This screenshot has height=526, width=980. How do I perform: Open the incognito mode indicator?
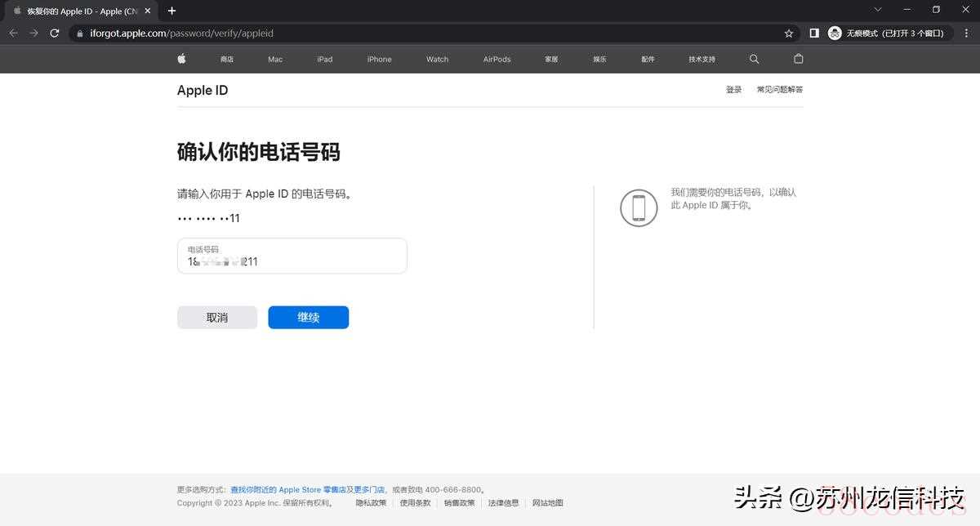tap(888, 33)
